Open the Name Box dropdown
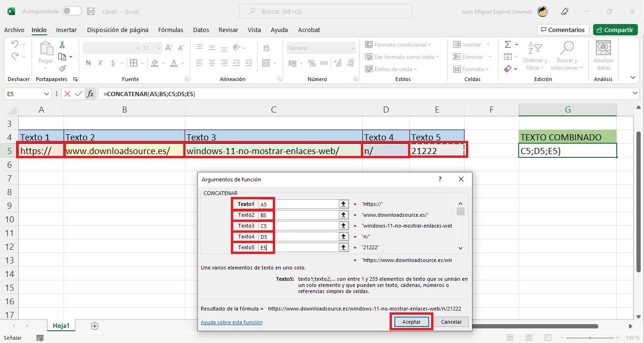Image resolution: width=644 pixels, height=343 pixels. click(x=46, y=94)
